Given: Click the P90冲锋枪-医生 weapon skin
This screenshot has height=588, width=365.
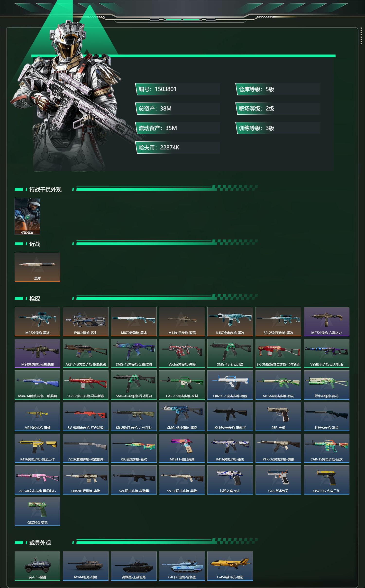Looking at the screenshot, I should click(x=86, y=322).
